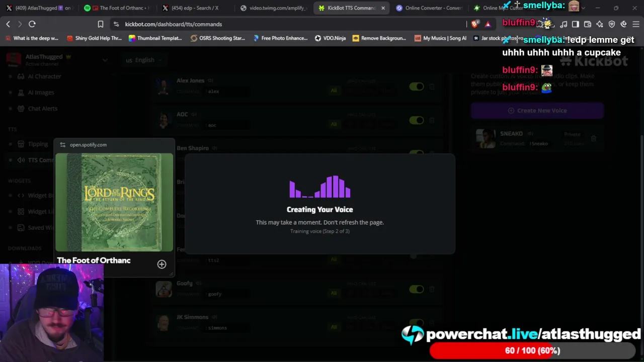The image size is (644, 362).
Task: Click the SNEAKO voice avatar
Action: pyautogui.click(x=486, y=139)
